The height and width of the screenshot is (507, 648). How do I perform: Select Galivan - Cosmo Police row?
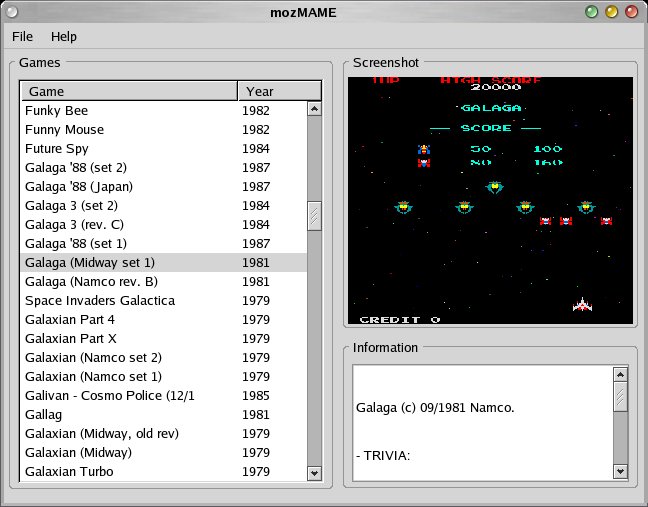[164, 395]
